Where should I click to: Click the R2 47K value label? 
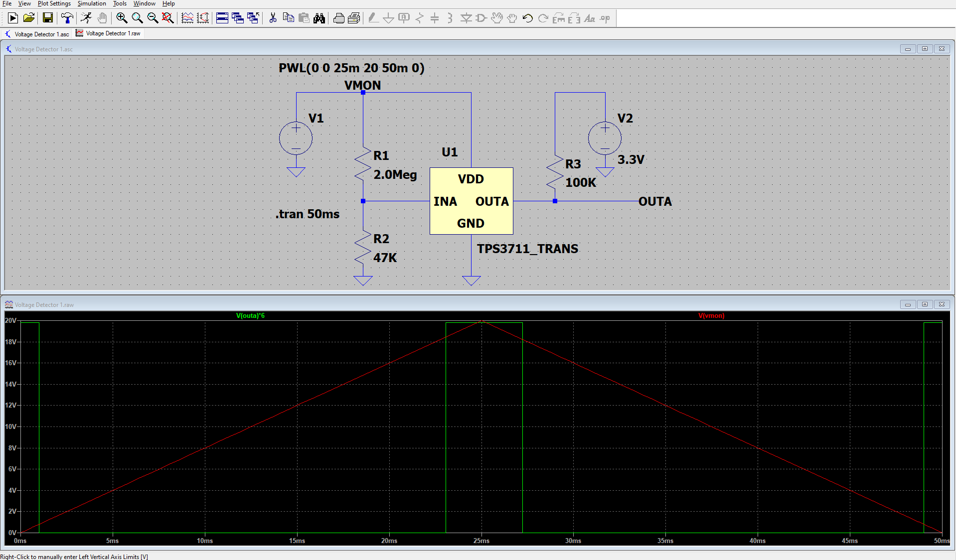point(385,258)
